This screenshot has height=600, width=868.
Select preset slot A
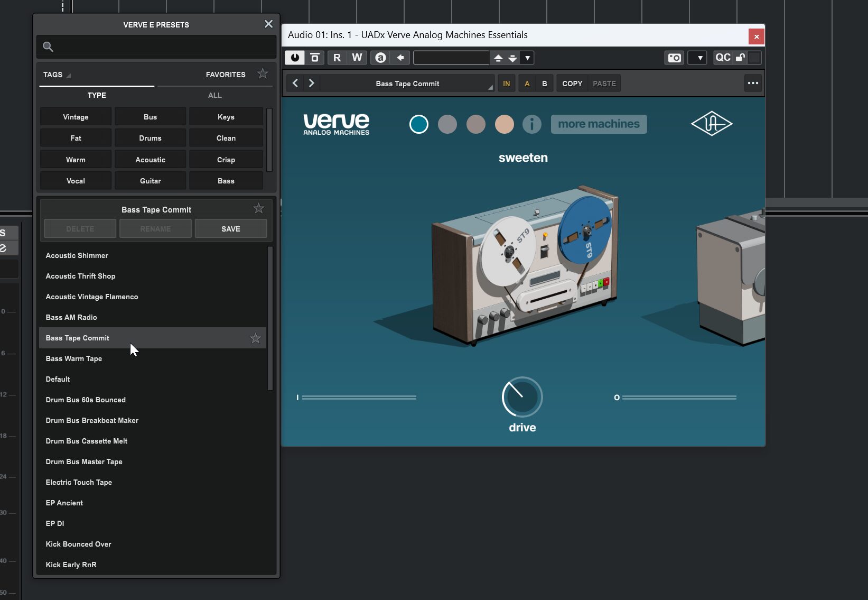pyautogui.click(x=527, y=84)
